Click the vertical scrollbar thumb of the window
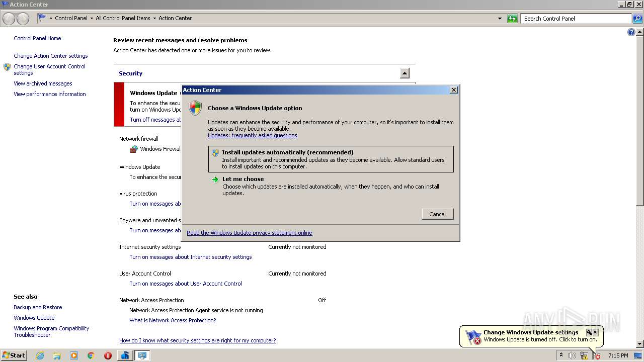The image size is (644, 362). pyautogui.click(x=640, y=121)
